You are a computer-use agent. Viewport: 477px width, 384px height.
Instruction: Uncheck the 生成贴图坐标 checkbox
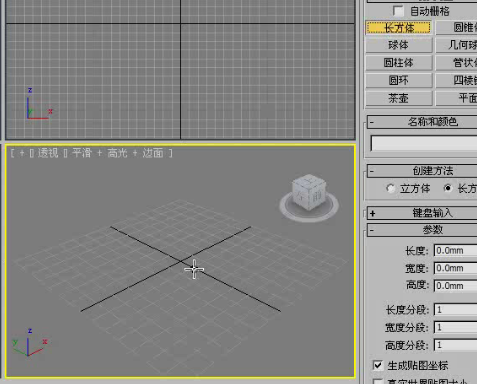click(378, 365)
